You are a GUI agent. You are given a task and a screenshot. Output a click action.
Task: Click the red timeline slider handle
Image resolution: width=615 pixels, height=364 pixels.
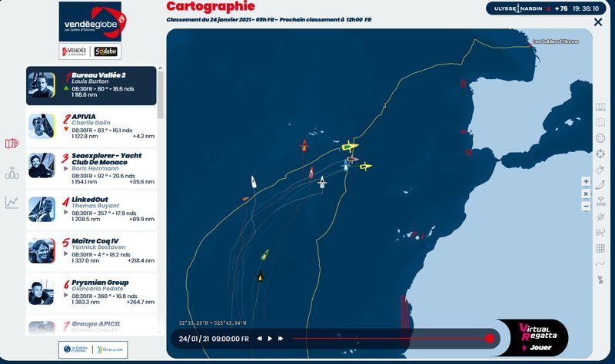coord(490,338)
